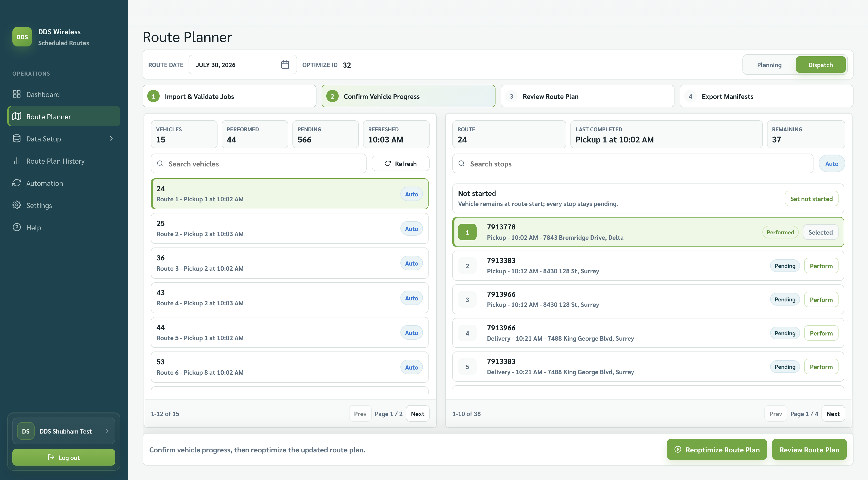The height and width of the screenshot is (480, 868).
Task: Perform stop 5 delivery 7913383
Action: (x=821, y=367)
